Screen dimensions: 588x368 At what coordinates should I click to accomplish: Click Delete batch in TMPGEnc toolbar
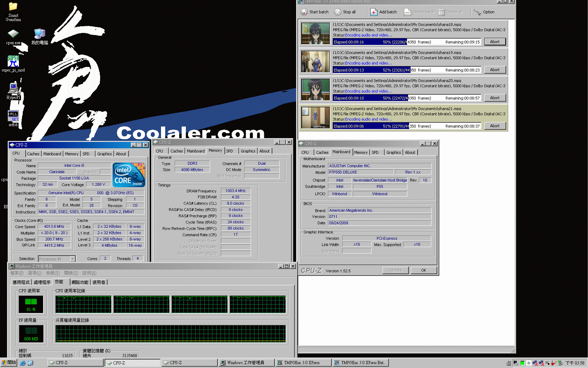[x=419, y=12]
